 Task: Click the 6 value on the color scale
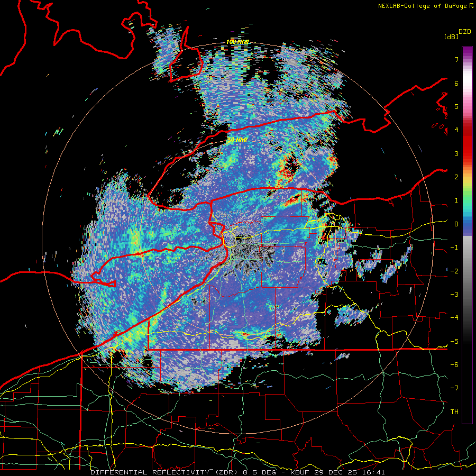coord(456,83)
